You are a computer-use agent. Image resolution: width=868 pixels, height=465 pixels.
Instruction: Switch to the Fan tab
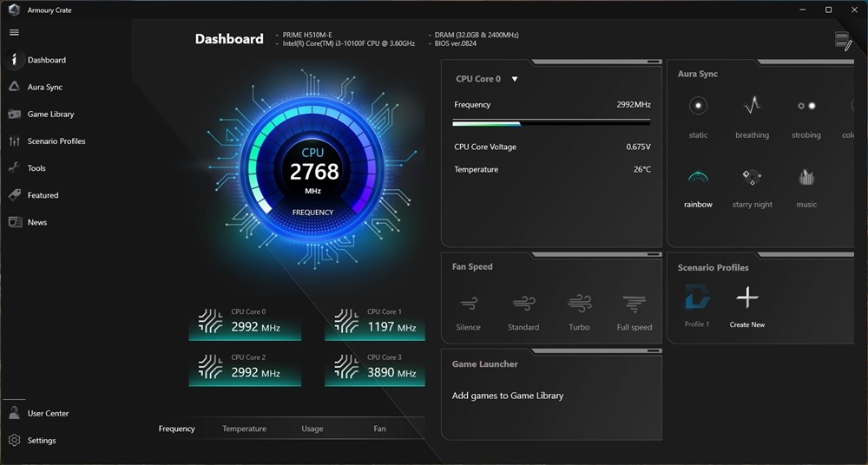click(380, 429)
